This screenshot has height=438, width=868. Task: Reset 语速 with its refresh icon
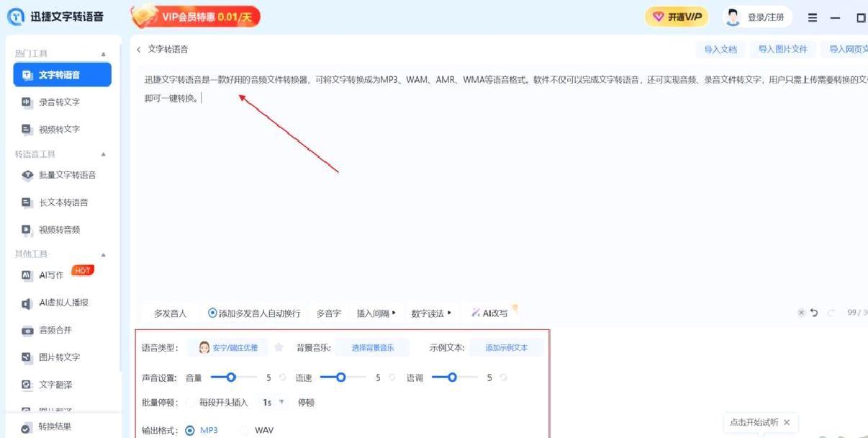(392, 377)
